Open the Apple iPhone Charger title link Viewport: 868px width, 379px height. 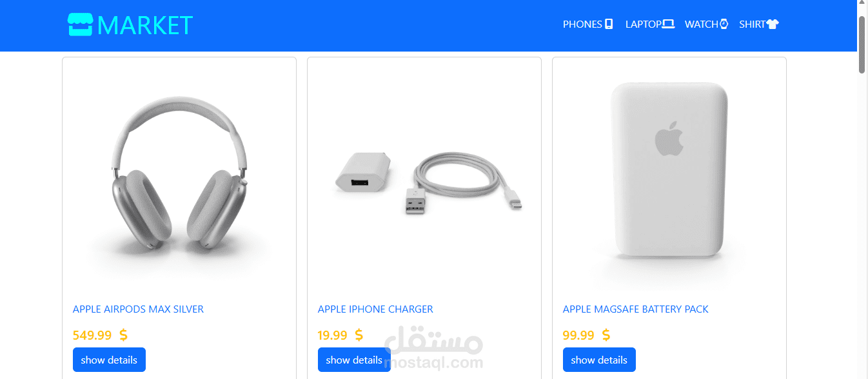click(x=375, y=309)
